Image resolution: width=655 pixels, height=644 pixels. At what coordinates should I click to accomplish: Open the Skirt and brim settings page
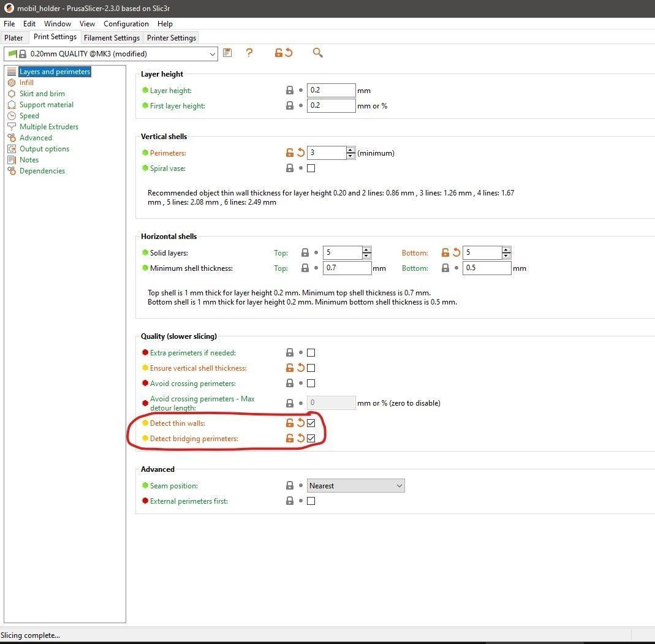(x=42, y=94)
